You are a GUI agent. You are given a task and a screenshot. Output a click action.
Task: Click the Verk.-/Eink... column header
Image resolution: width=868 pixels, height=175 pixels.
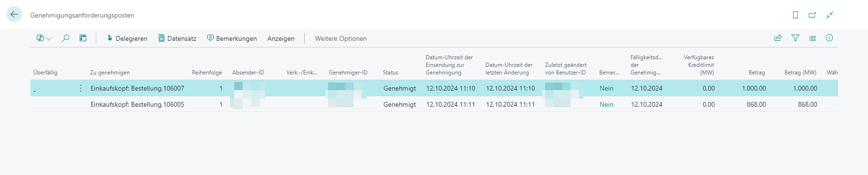[x=302, y=73]
